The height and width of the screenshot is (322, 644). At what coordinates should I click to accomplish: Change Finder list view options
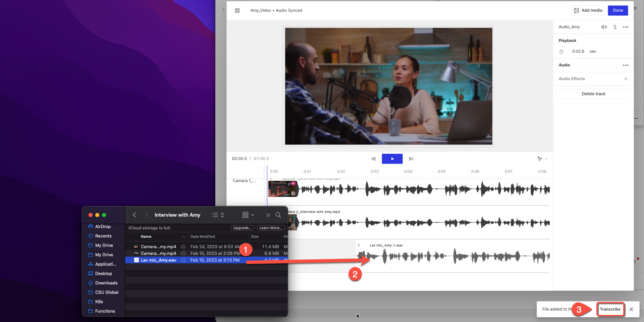pyautogui.click(x=218, y=215)
